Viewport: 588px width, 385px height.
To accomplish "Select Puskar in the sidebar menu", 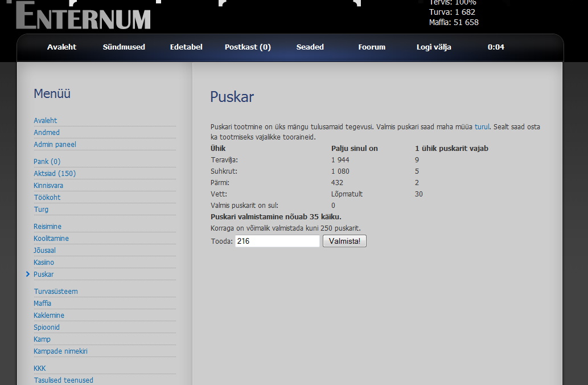I will pyautogui.click(x=43, y=275).
